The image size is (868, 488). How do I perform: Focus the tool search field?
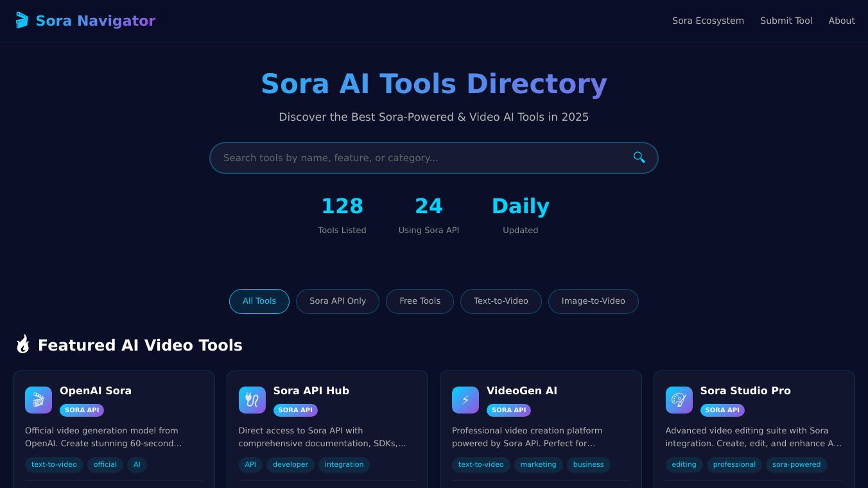434,158
